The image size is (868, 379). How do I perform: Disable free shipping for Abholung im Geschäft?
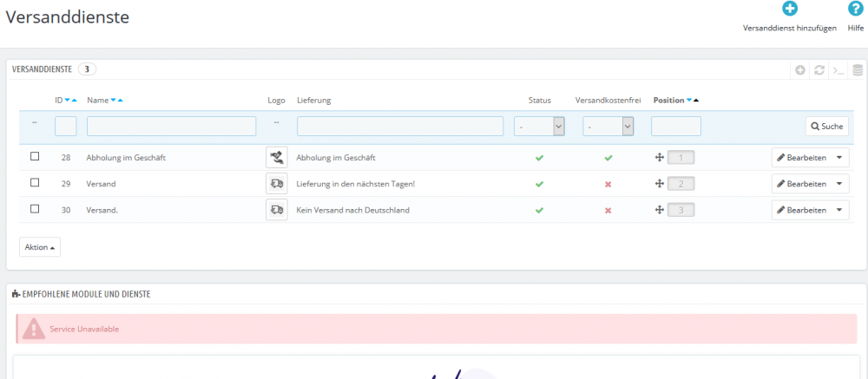(608, 158)
